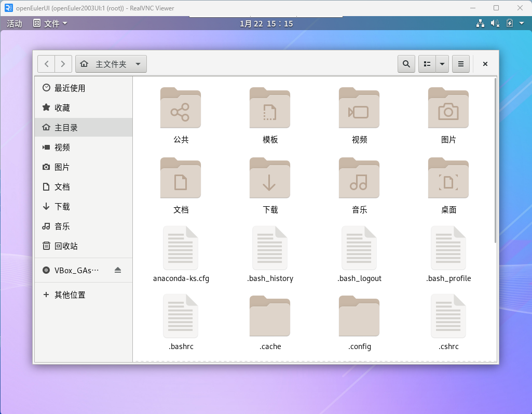Open search with the magnifier icon
This screenshot has height=414, width=532.
[406, 64]
